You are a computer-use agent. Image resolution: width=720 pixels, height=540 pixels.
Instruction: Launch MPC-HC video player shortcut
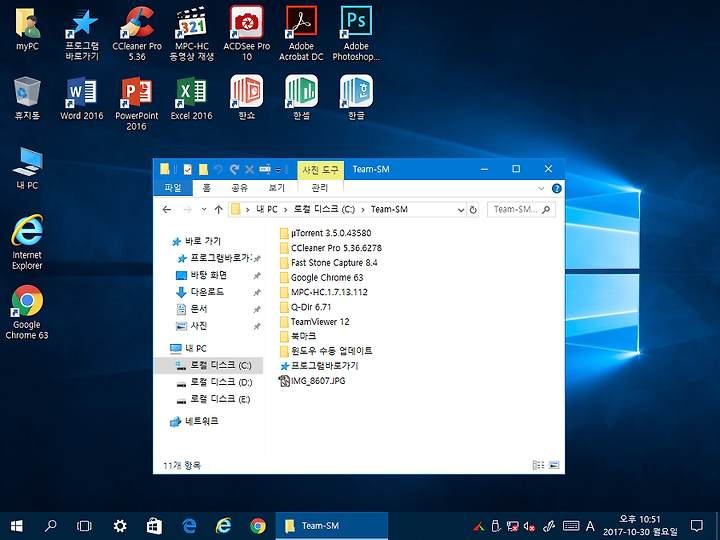tap(192, 34)
